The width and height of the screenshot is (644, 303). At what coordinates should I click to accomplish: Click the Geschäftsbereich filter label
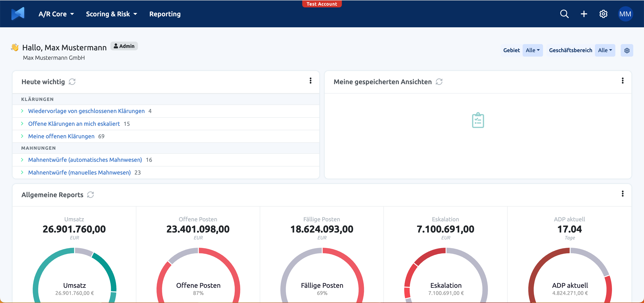pyautogui.click(x=571, y=50)
